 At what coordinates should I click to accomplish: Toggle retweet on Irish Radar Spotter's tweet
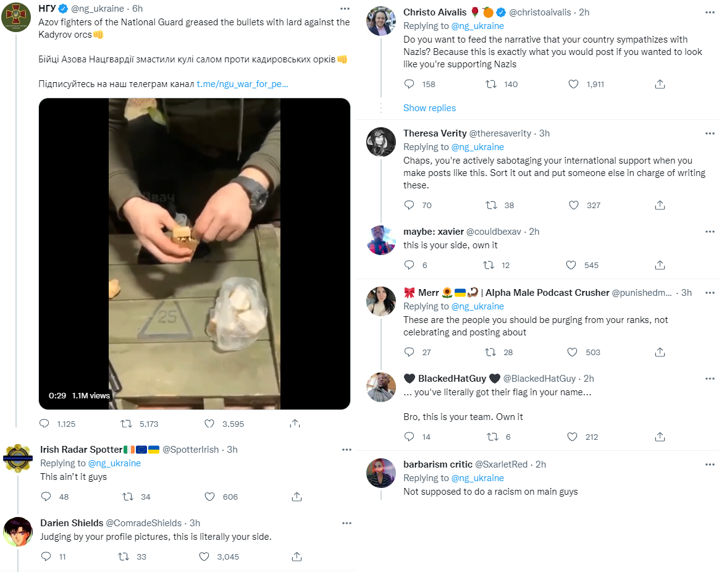coord(127,497)
